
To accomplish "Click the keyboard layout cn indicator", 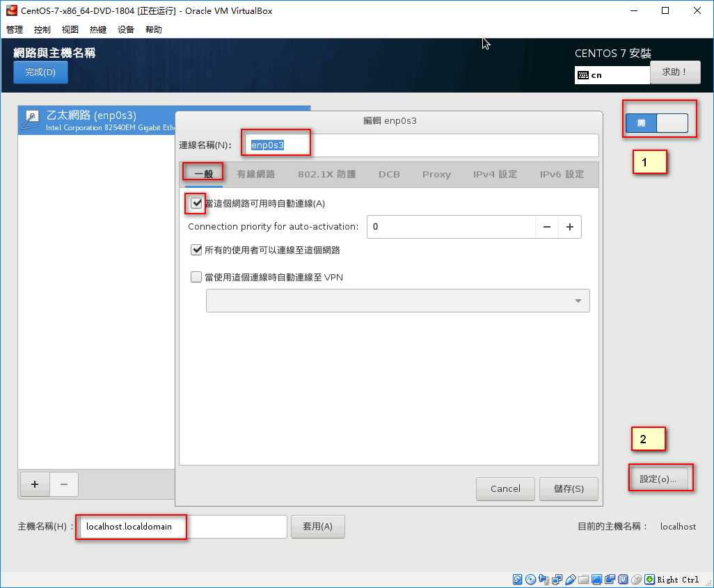I will (x=612, y=75).
